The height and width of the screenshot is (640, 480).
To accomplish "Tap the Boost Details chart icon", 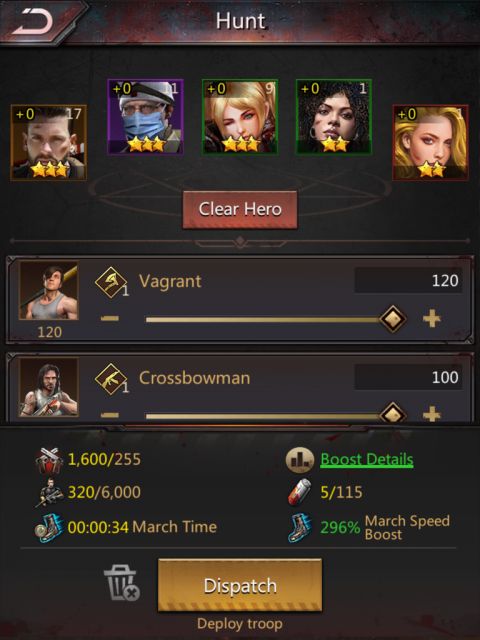I will pos(300,460).
